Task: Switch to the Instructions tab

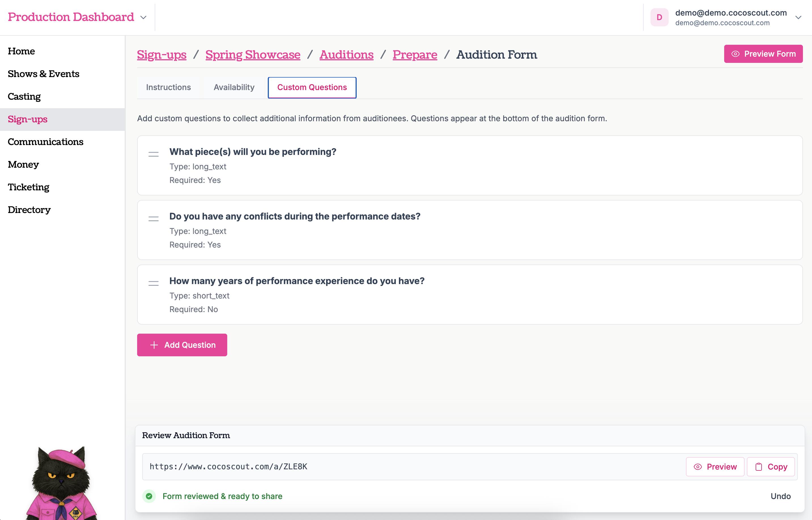Action: (x=168, y=87)
